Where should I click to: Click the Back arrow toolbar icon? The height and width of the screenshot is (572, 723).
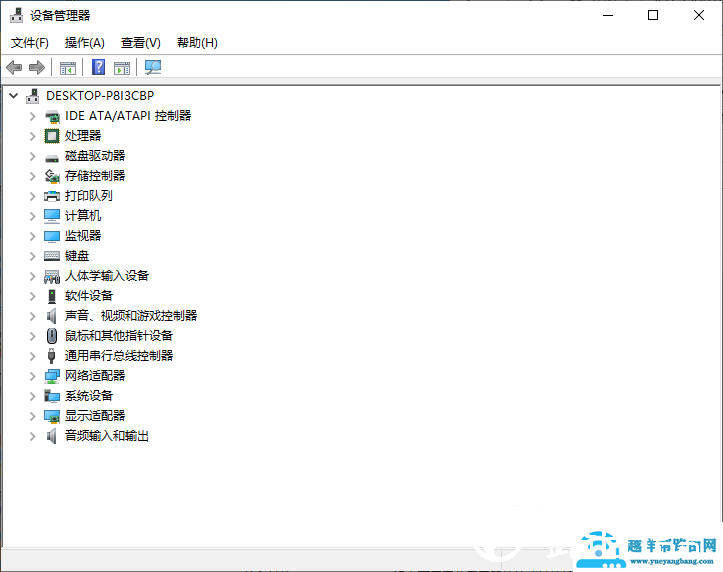[x=14, y=68]
